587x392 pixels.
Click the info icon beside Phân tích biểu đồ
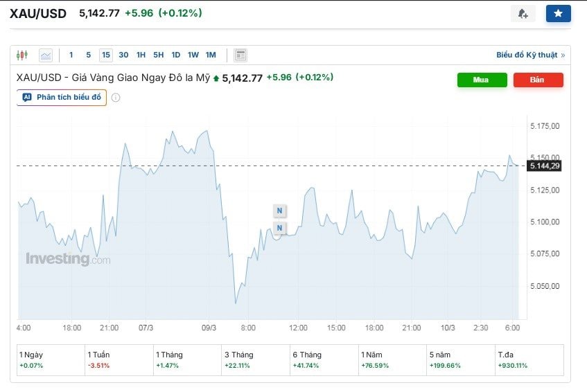point(116,98)
